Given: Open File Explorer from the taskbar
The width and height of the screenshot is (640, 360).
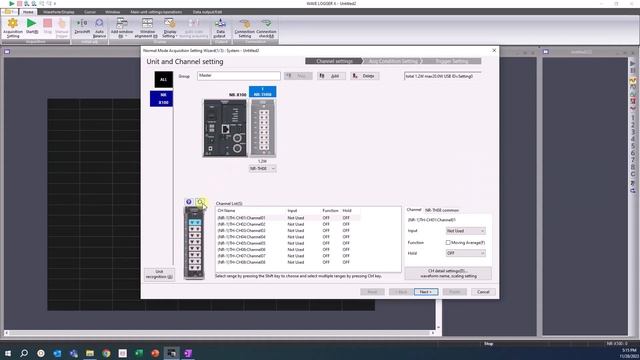Looking at the screenshot, I should [90, 353].
